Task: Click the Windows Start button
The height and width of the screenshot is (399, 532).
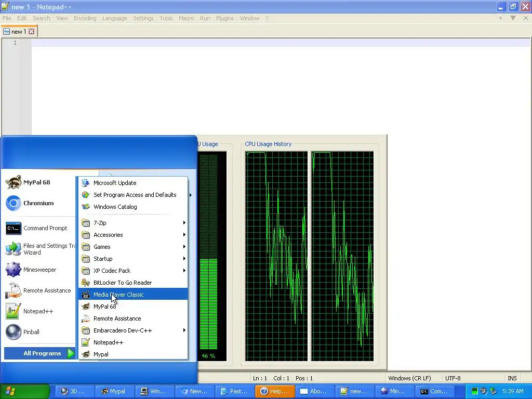Action: tap(24, 391)
